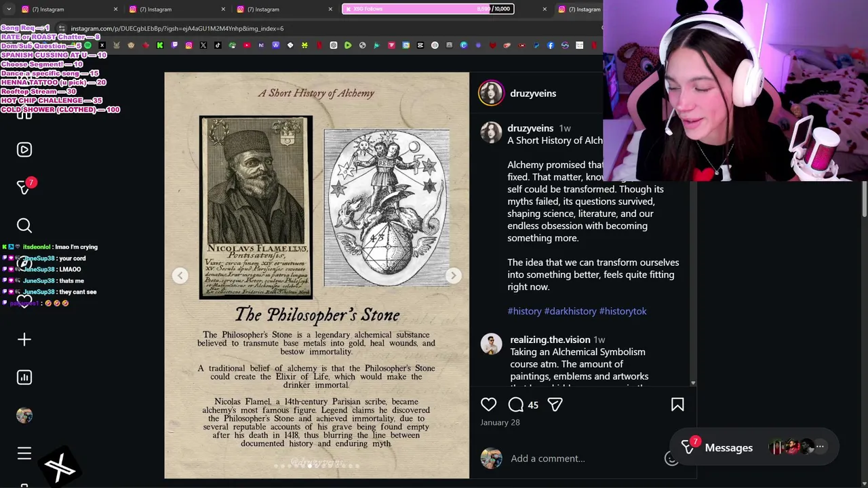Click the comment bubble icon
The image size is (868, 488).
pyautogui.click(x=516, y=405)
